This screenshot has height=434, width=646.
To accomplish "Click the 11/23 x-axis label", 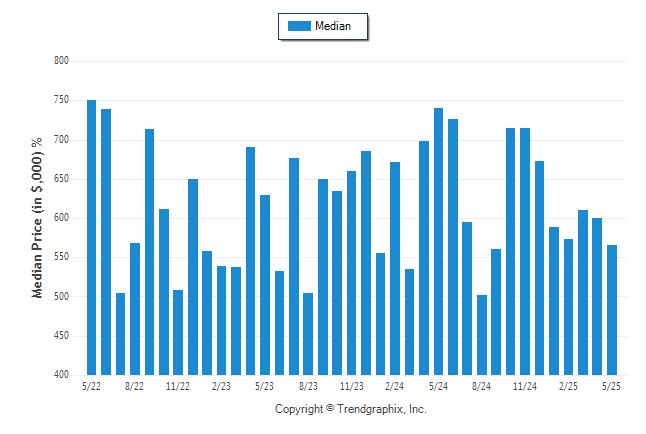I will 352,386.
